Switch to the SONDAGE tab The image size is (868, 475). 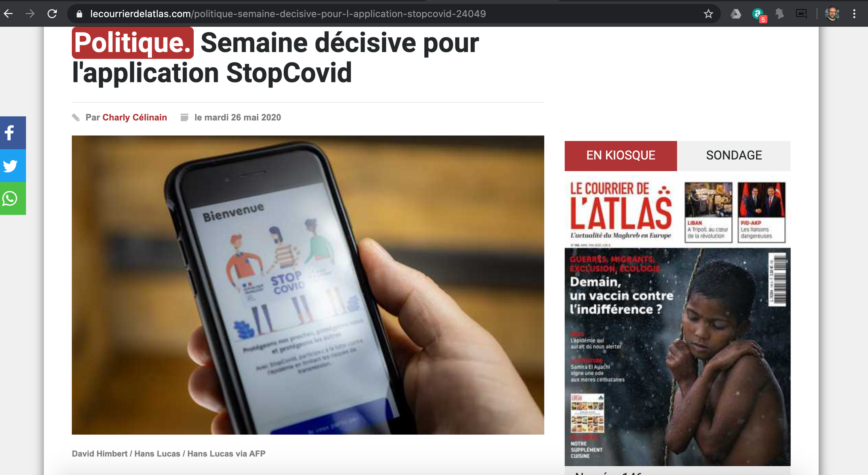[x=734, y=156]
